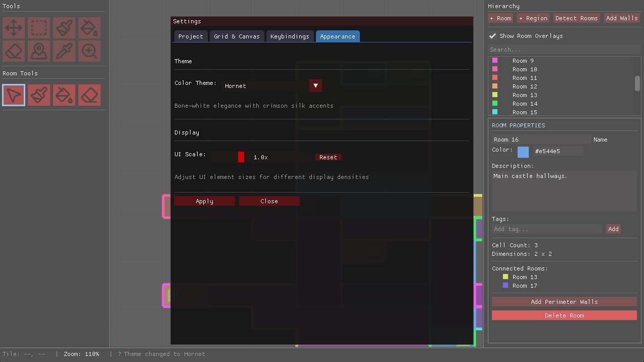
Task: Select the room eraser tool
Action: pyautogui.click(x=89, y=95)
